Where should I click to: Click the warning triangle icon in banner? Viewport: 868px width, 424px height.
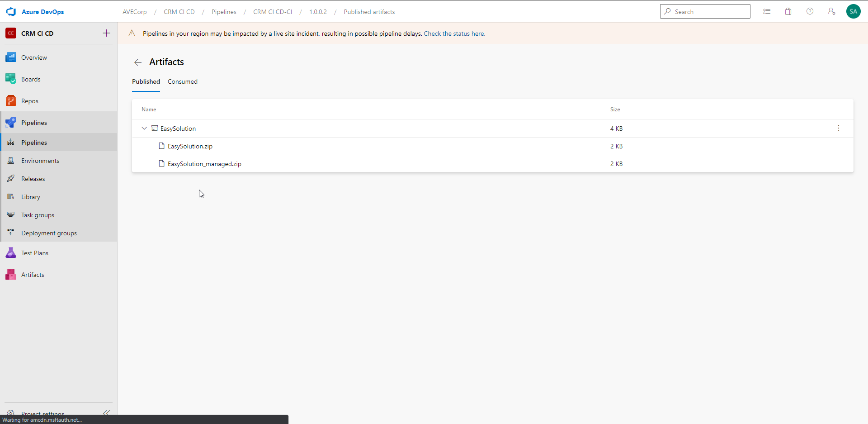tap(132, 33)
